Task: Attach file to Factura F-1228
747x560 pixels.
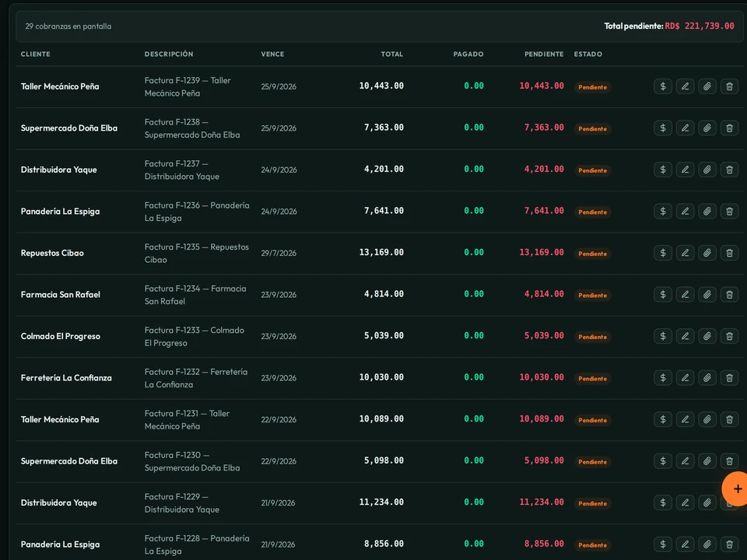Action: (x=707, y=544)
